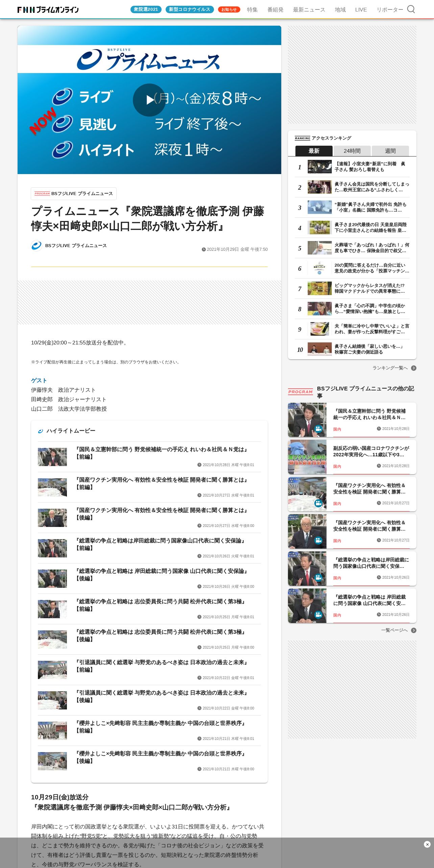434x868 pixels.
Task: Click the BSフジLIVE round logo beside author name
Action: (x=37, y=246)
